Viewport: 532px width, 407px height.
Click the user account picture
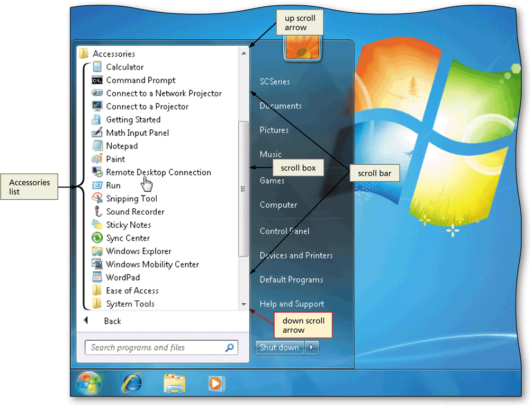(x=302, y=47)
